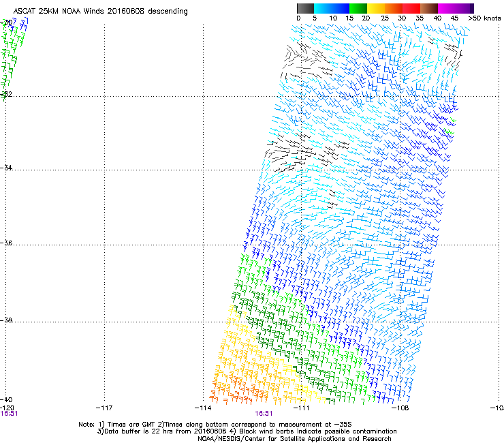Viewport: 504px width, 443px height.
Task: Click the '-117' longitude axis label
Action: pyautogui.click(x=104, y=408)
